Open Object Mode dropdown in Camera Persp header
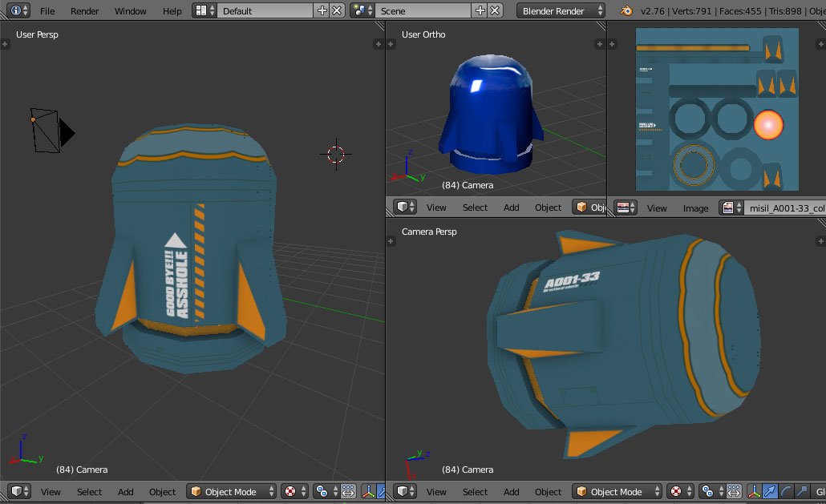The height and width of the screenshot is (504, 826). click(617, 491)
